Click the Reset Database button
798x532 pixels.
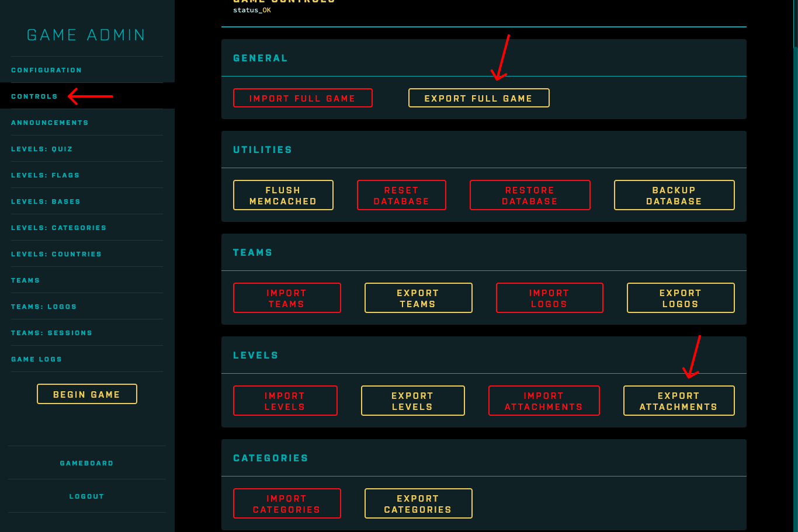coord(401,195)
